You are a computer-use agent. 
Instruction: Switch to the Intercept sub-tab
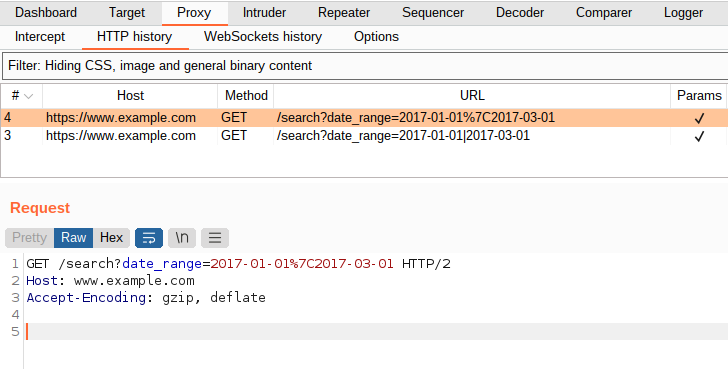pos(40,37)
